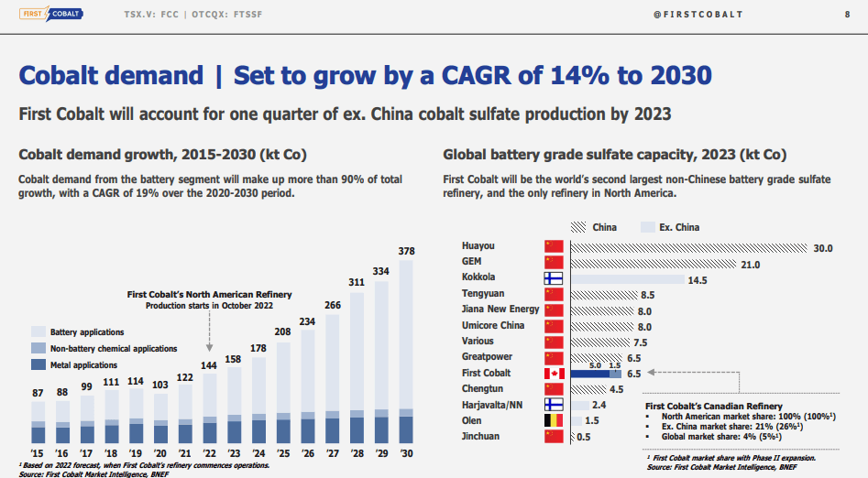Click the 378 value label

tap(406, 251)
